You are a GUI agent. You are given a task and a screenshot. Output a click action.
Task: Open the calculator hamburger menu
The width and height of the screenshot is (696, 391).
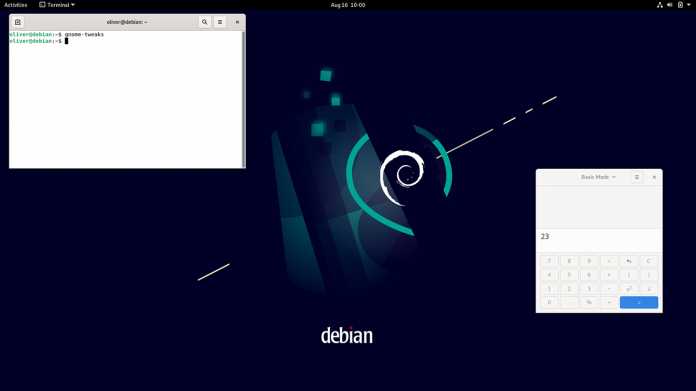(637, 177)
